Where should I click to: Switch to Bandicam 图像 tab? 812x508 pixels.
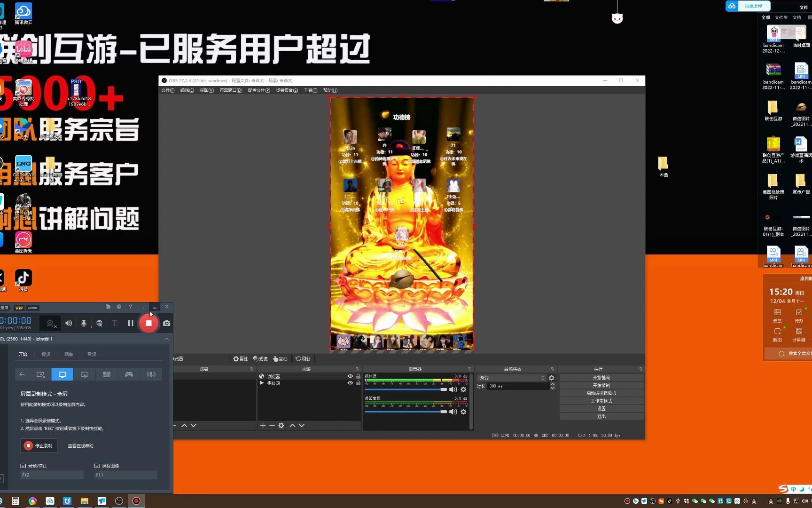[x=69, y=354]
